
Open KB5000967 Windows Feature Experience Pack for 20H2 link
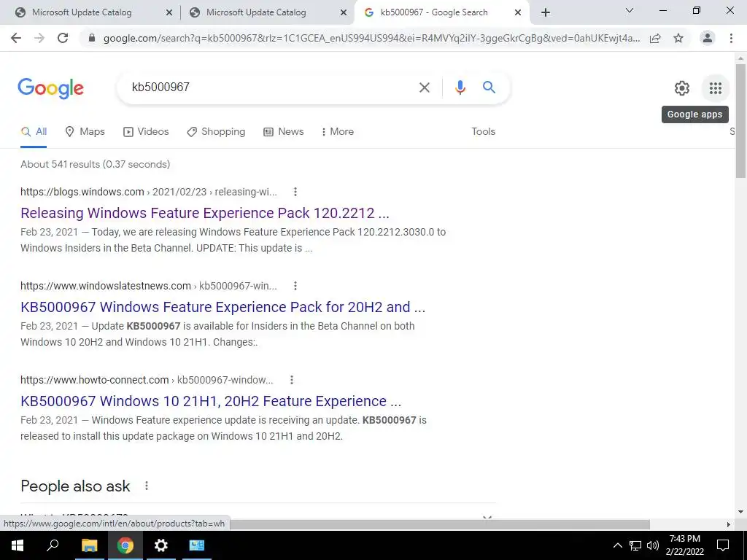point(223,307)
